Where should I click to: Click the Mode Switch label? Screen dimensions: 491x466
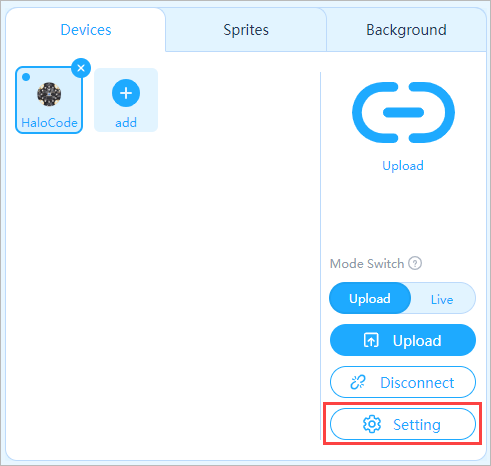pyautogui.click(x=367, y=264)
